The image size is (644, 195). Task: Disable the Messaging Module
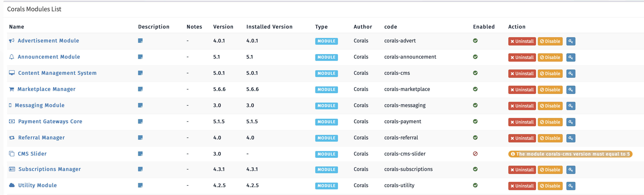click(x=550, y=106)
